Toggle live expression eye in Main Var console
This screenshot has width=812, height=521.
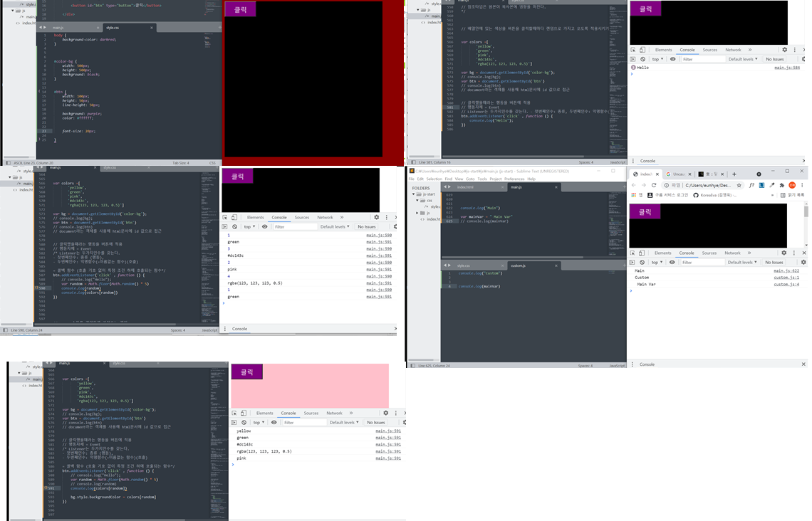(x=672, y=263)
